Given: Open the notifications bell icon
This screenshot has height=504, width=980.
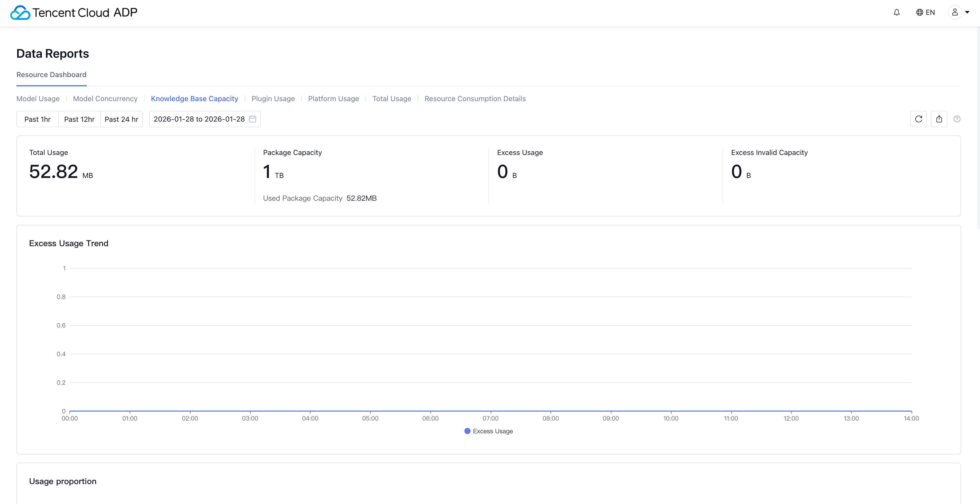Looking at the screenshot, I should tap(897, 13).
